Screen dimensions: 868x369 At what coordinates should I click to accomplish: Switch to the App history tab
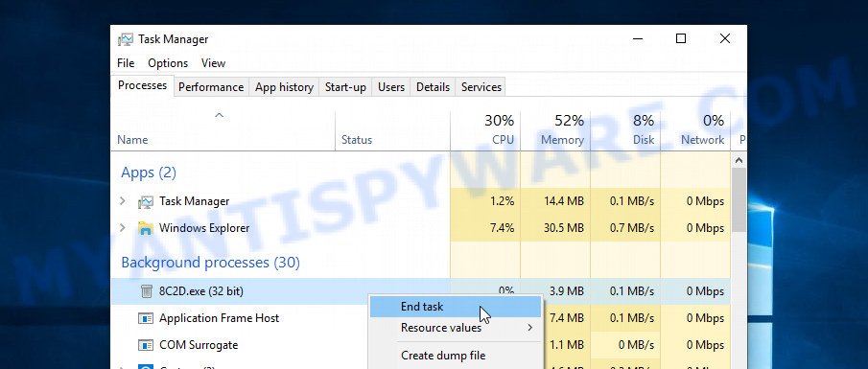284,87
